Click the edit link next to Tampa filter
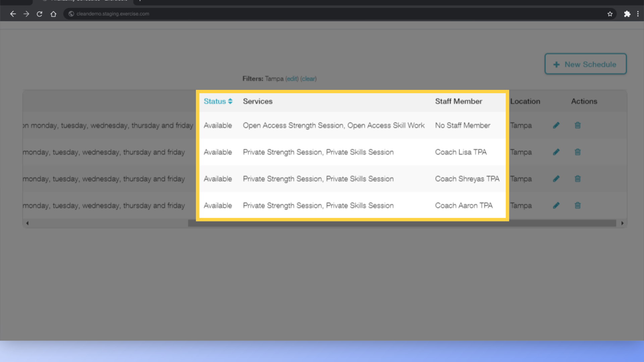644x362 pixels. [292, 79]
